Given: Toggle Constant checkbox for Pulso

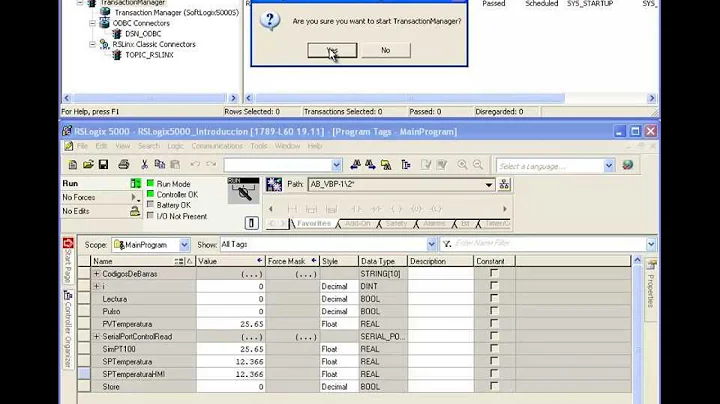Looking at the screenshot, I should (494, 311).
